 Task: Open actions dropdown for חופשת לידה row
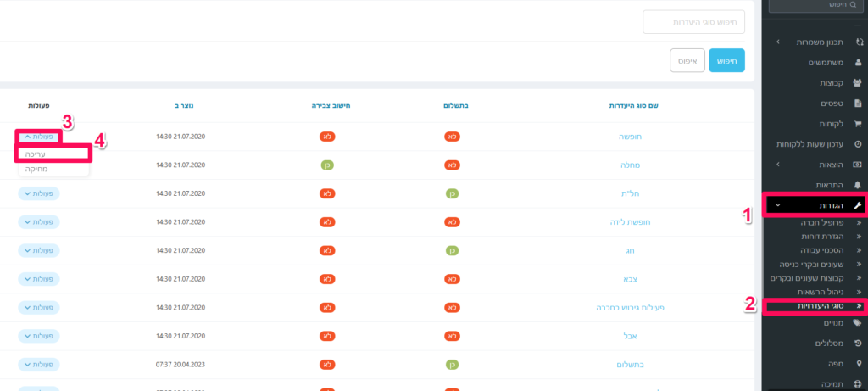[38, 222]
